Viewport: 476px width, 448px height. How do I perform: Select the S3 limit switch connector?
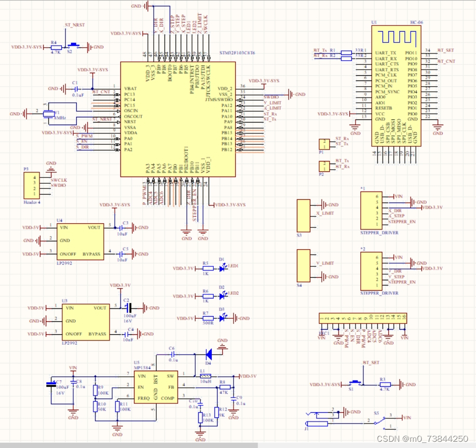(x=304, y=215)
